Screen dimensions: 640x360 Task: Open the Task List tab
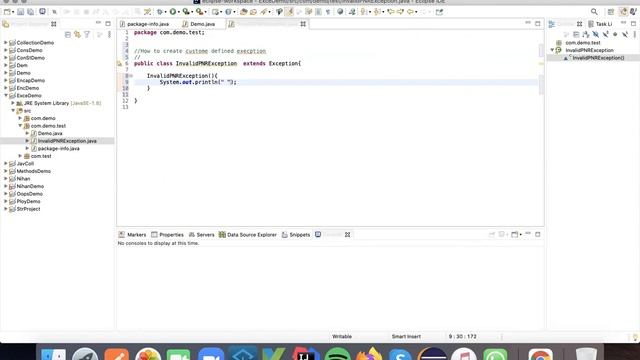pyautogui.click(x=600, y=24)
